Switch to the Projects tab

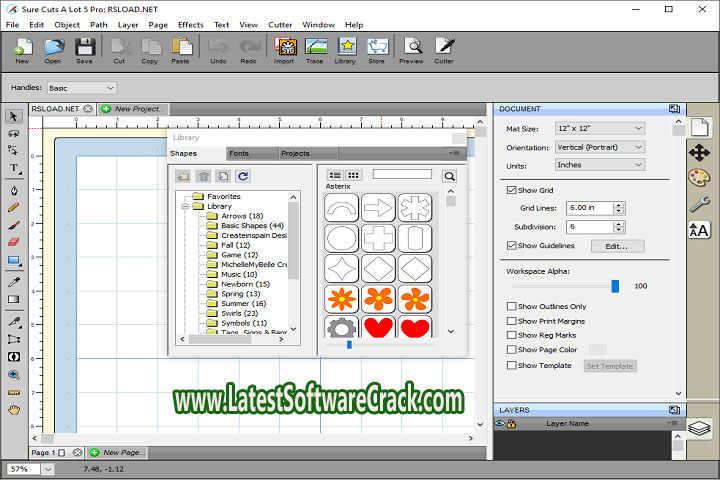(x=308, y=153)
